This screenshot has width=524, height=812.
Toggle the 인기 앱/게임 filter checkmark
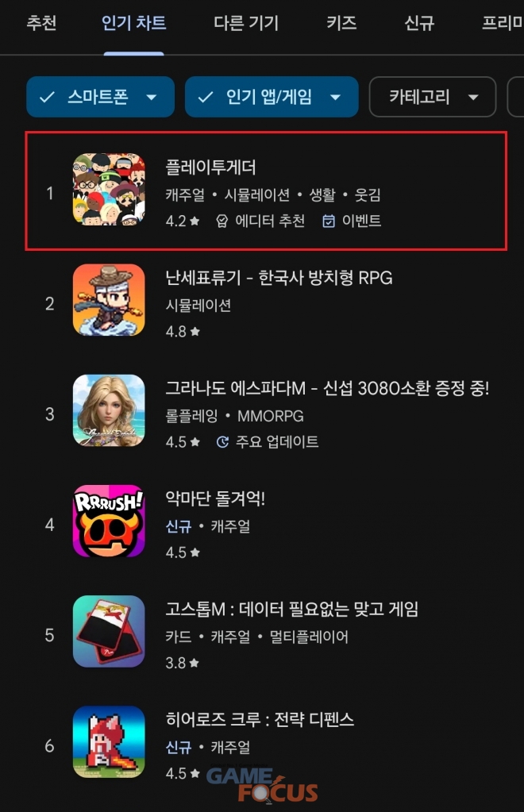[206, 97]
